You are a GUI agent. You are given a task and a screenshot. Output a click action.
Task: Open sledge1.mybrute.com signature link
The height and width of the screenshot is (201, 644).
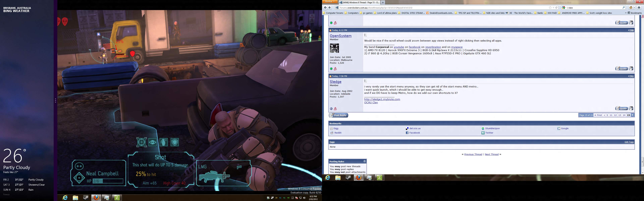point(382,99)
